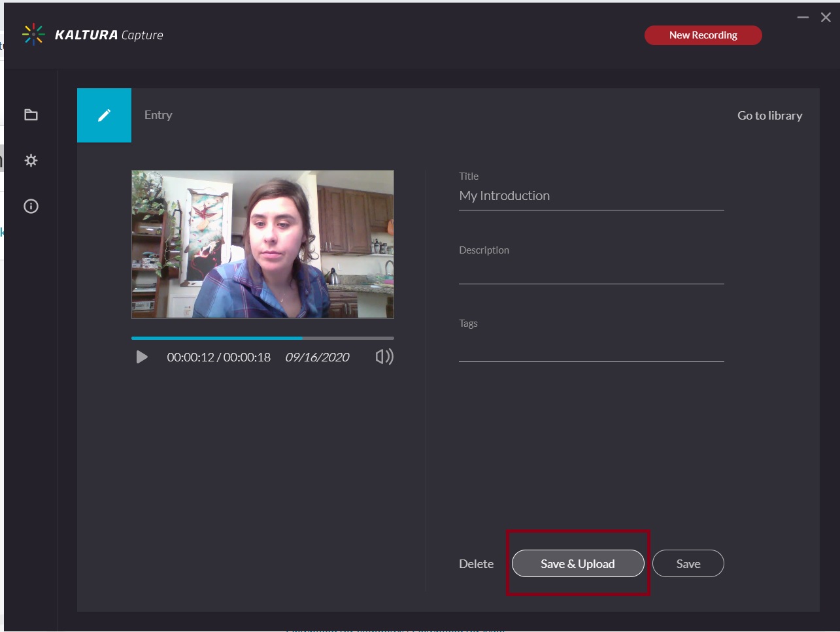Click the Tags input field
Screen dimensions: 840x632
pyautogui.click(x=591, y=348)
